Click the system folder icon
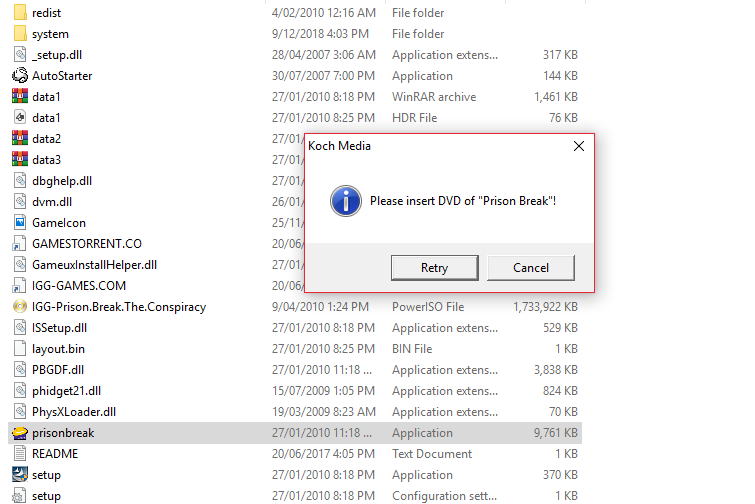The height and width of the screenshot is (504, 755). pyautogui.click(x=20, y=34)
